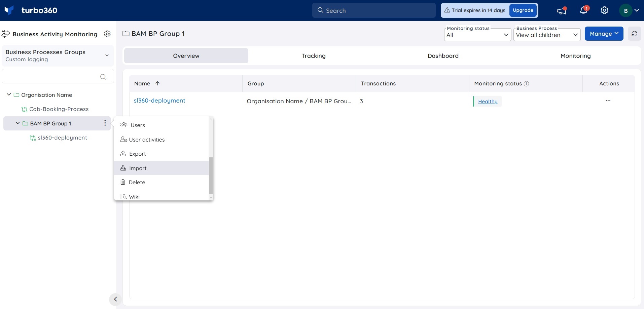This screenshot has width=644, height=309.
Task: Click the Upgrade button
Action: click(x=523, y=10)
